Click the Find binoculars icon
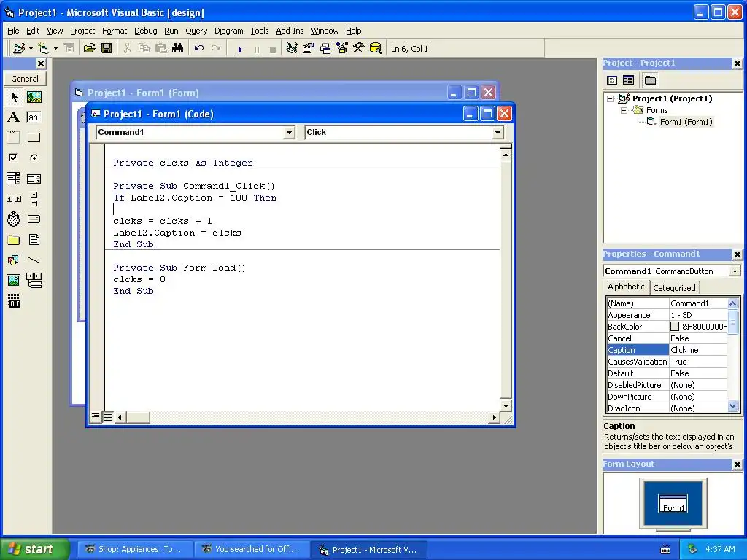This screenshot has width=747, height=560. [178, 48]
